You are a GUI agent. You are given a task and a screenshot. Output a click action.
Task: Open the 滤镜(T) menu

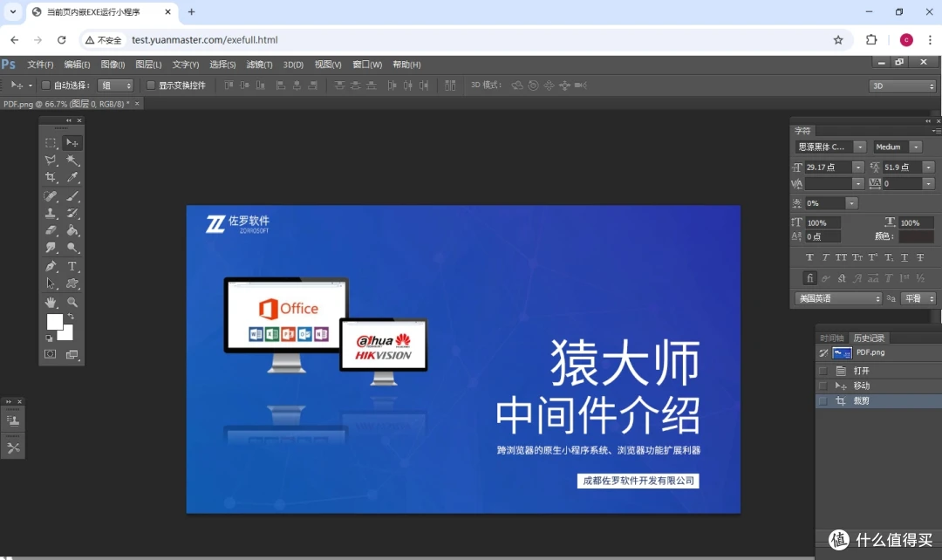(259, 65)
